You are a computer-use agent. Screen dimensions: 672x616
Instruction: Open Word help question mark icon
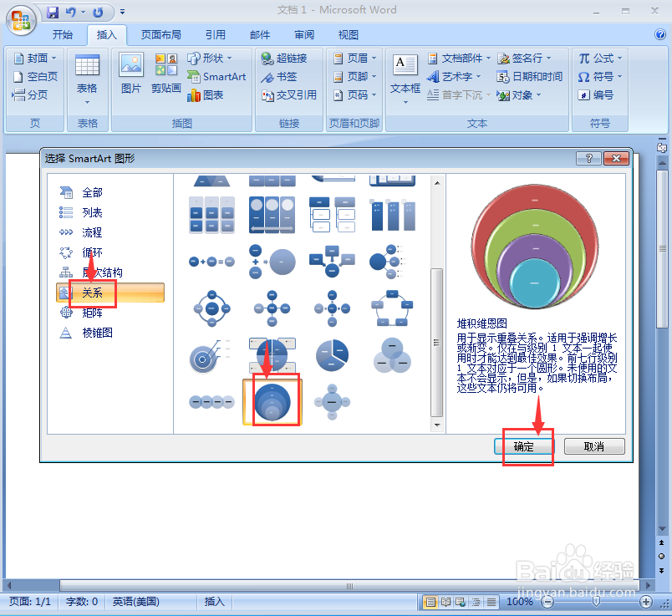pyautogui.click(x=660, y=35)
